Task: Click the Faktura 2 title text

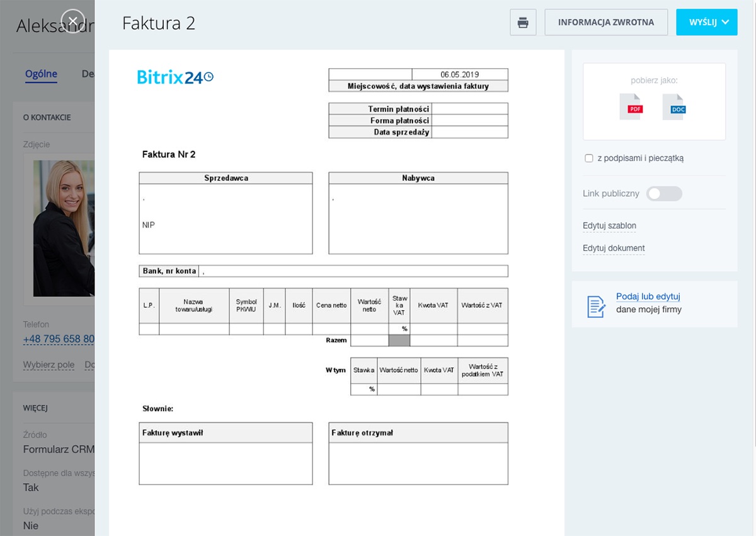Action: [159, 23]
